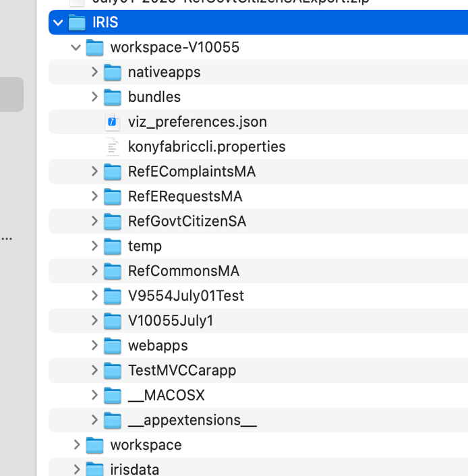The image size is (468, 476).
Task: Select the konyfabriccli.properties file name
Action: point(207,147)
